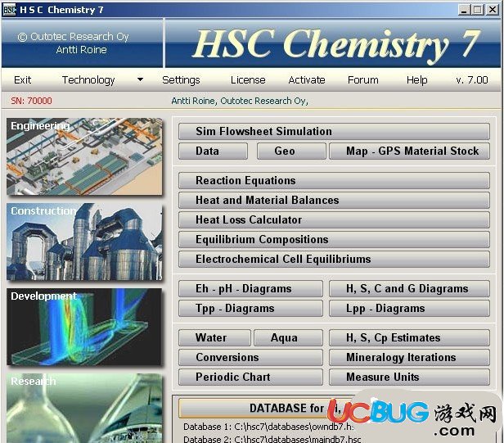
Task: Expand the Technology dropdown arrow
Action: pyautogui.click(x=140, y=79)
